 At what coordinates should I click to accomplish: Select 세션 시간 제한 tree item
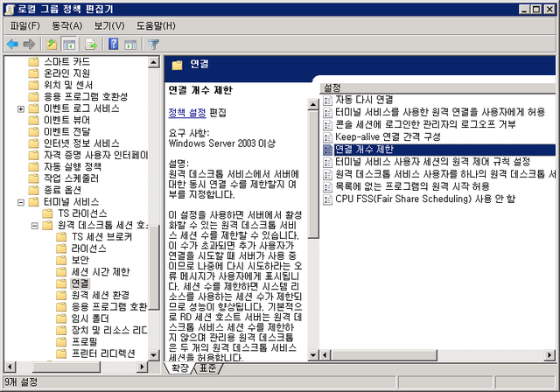pyautogui.click(x=101, y=271)
